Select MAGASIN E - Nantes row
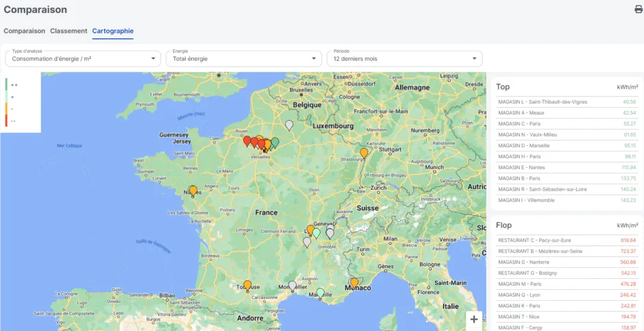 click(x=567, y=167)
